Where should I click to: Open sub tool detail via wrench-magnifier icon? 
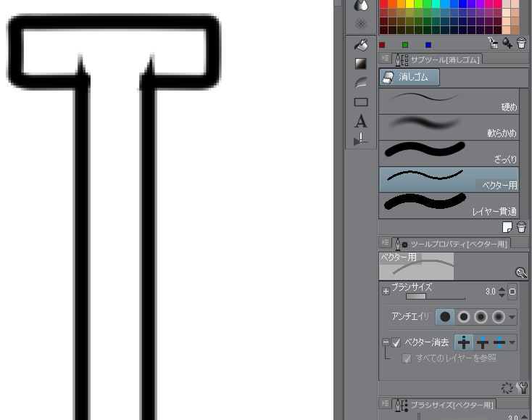[521, 273]
